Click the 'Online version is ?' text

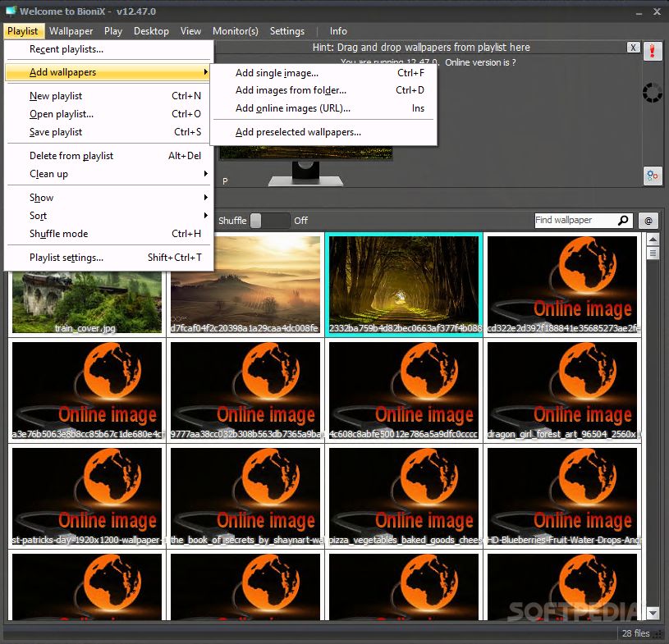[x=480, y=62]
